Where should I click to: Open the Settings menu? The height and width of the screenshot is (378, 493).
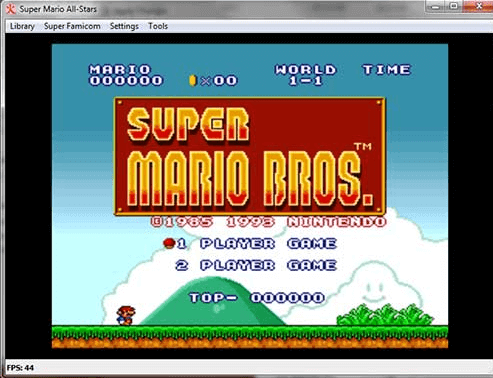coord(124,26)
